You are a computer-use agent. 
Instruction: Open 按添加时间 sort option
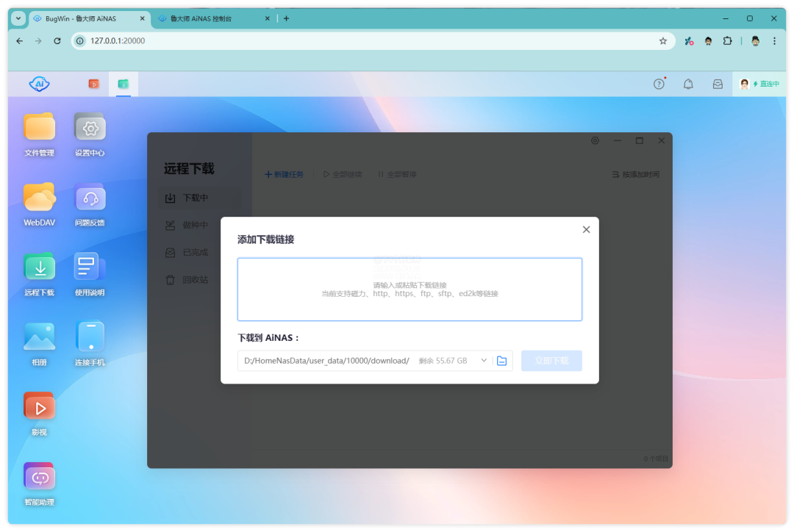(x=635, y=174)
